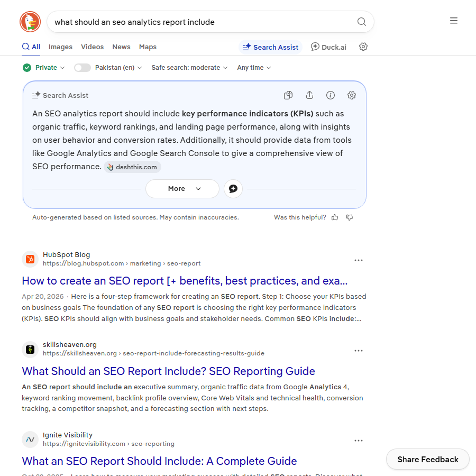476x476 pixels.
Task: Click the 'Was this helpful?' text
Action: coord(300,217)
